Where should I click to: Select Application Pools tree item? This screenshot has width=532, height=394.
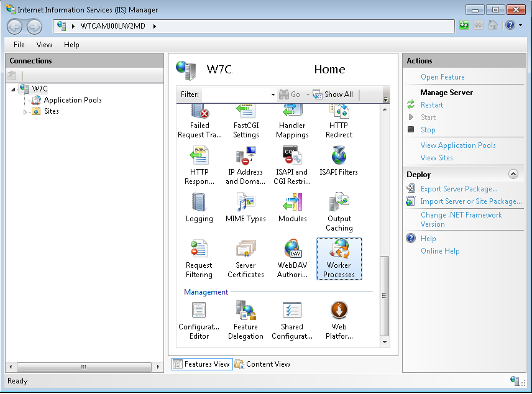pos(73,100)
